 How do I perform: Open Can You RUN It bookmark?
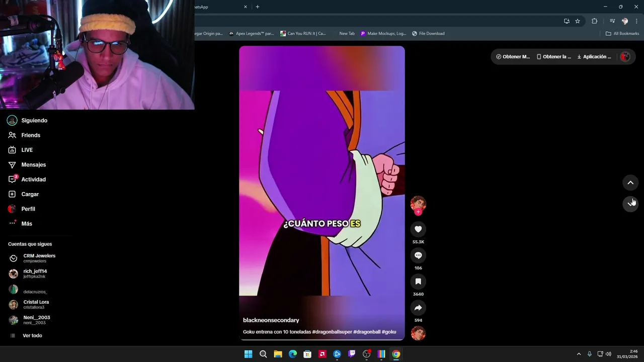(x=303, y=34)
